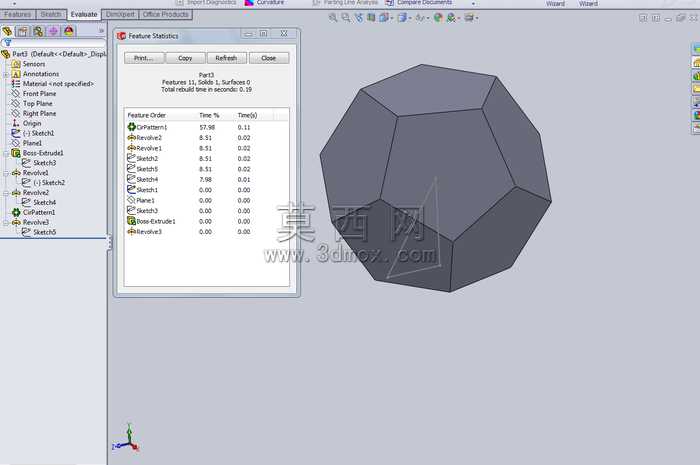Open the FeatureManager design tree tab
This screenshot has height=465, width=700.
[x=7, y=31]
